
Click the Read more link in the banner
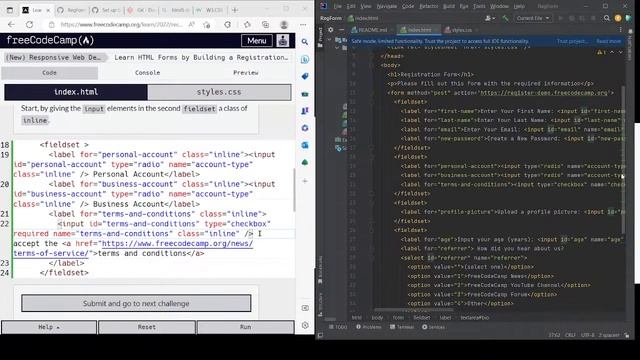(x=609, y=41)
